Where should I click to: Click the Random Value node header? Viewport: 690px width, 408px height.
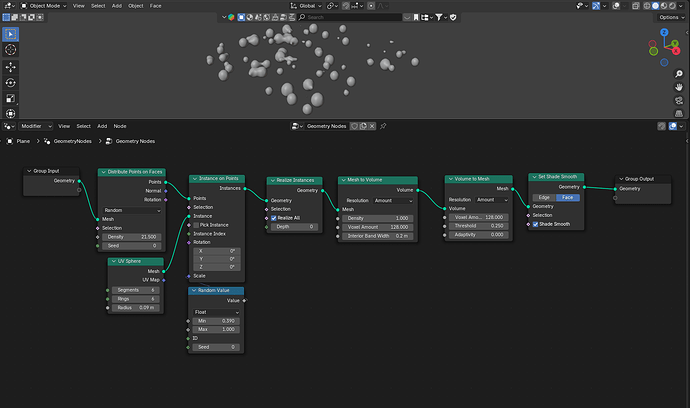click(x=216, y=290)
